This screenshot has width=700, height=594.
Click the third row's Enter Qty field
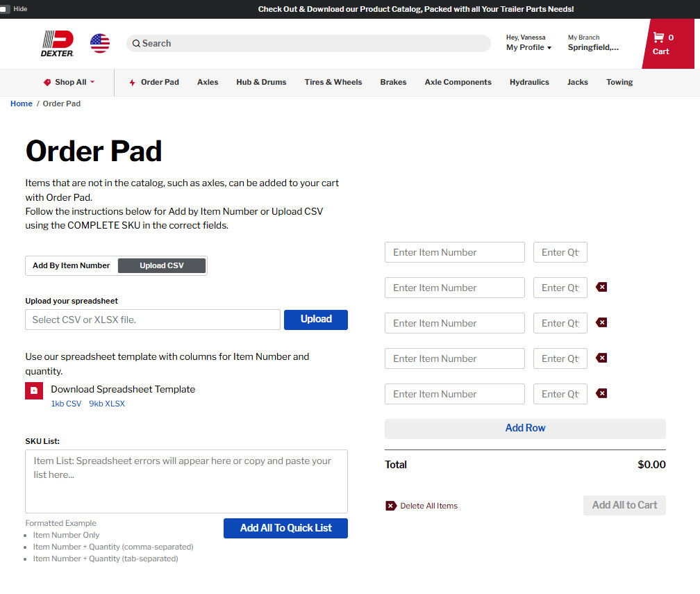tap(560, 323)
